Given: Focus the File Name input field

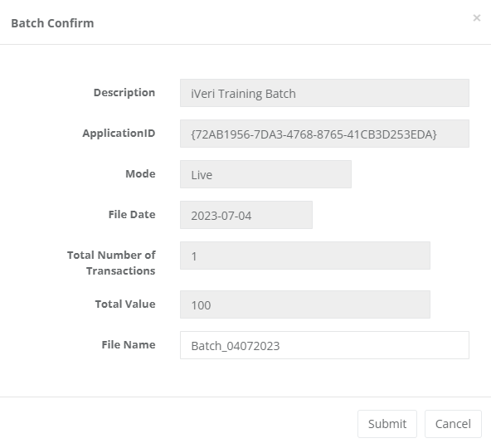Looking at the screenshot, I should pyautogui.click(x=324, y=345).
